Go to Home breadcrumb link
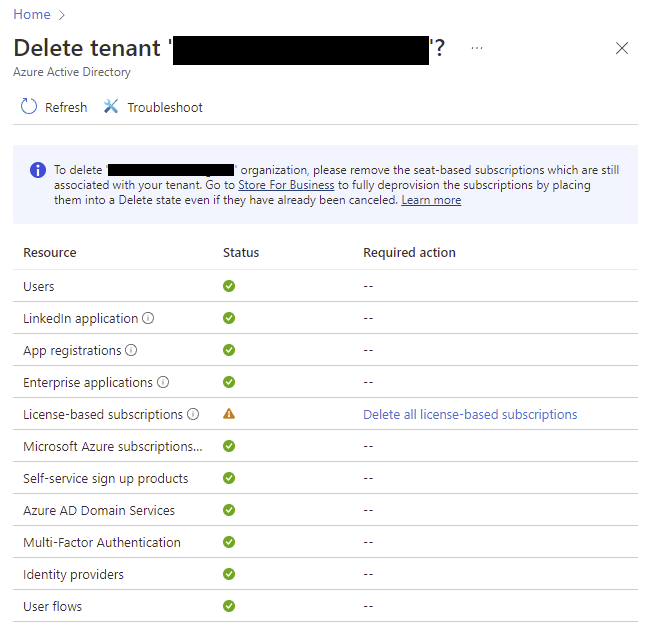The width and height of the screenshot is (654, 643). [x=32, y=15]
